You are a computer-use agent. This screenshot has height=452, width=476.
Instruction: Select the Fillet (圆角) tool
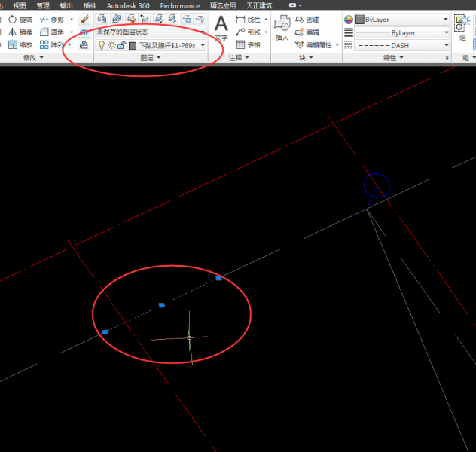coord(52,32)
